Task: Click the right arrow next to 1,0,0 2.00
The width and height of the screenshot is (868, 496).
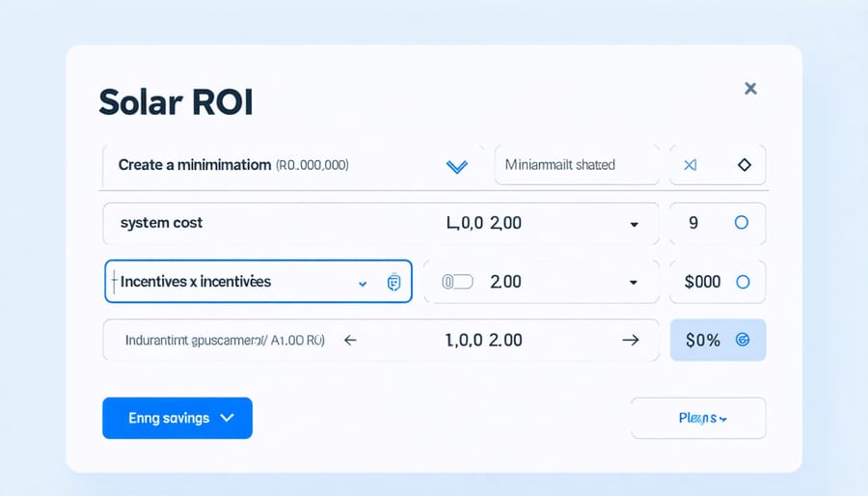Action: [631, 340]
